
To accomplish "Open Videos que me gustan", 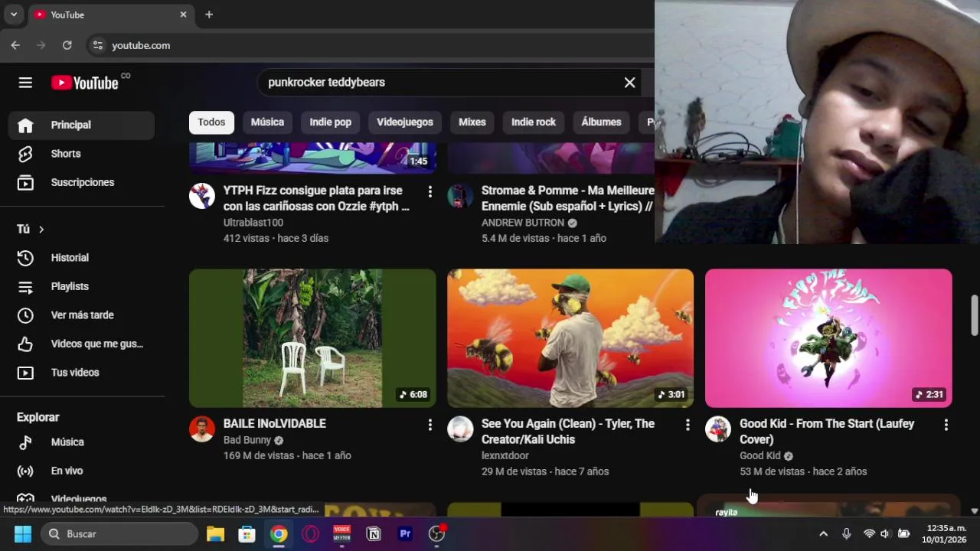I will pyautogui.click(x=82, y=344).
